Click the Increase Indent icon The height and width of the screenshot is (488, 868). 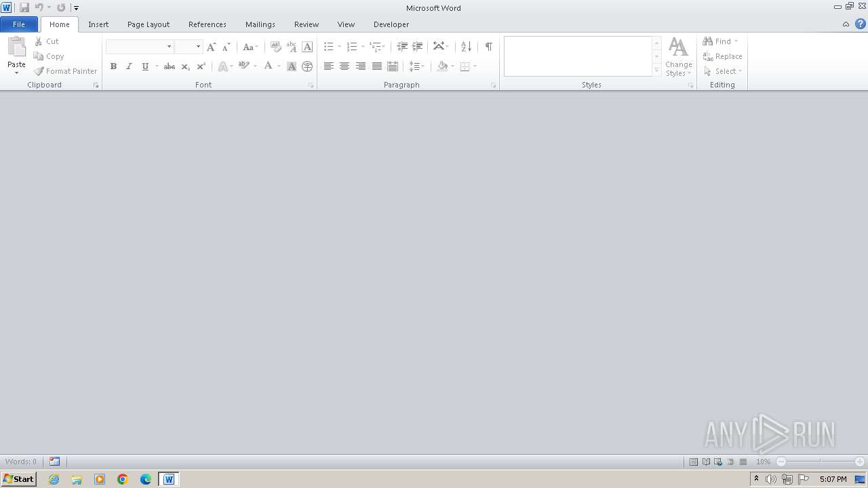[x=418, y=47]
